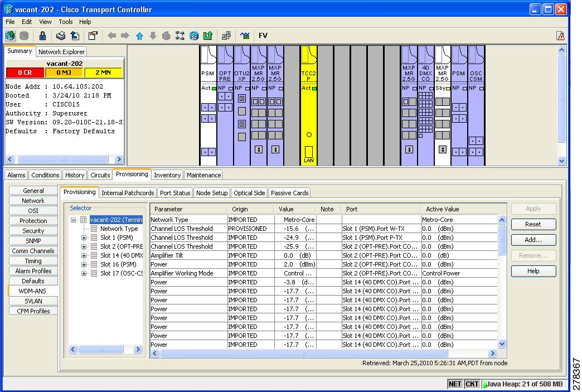The height and width of the screenshot is (392, 582).
Task: Go to parent view with blue up arrow
Action: (x=139, y=36)
